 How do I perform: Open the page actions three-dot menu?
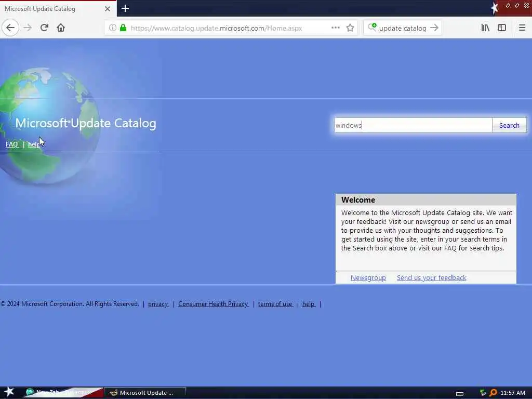[335, 28]
